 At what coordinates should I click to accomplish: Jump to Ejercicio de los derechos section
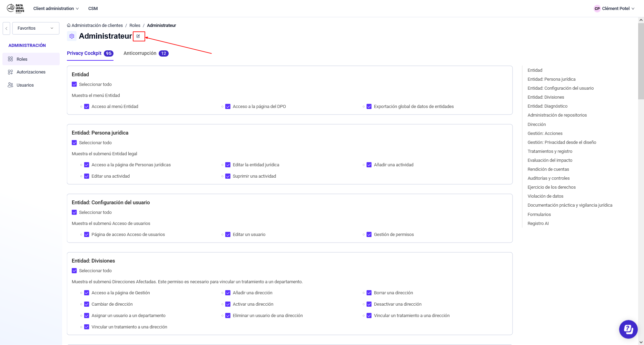552,187
